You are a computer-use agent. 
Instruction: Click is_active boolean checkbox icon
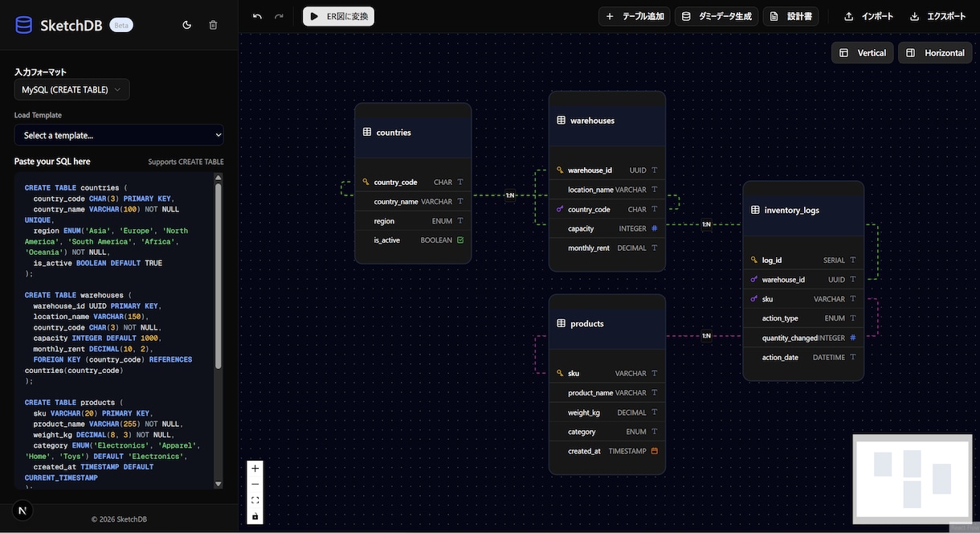pos(460,240)
